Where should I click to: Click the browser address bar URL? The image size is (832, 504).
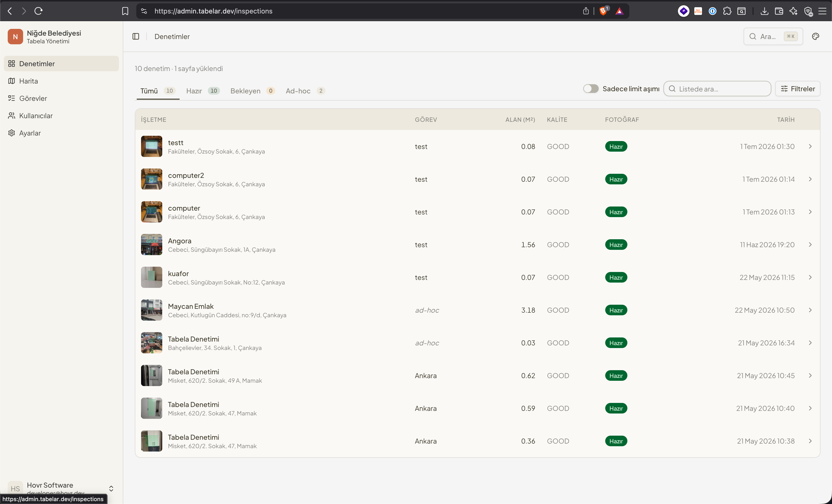(x=213, y=11)
